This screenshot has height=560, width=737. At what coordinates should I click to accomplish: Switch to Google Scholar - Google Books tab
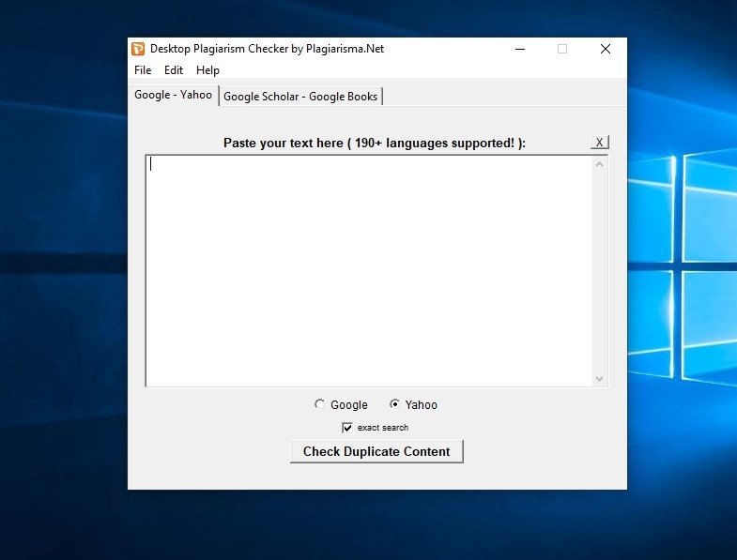pos(300,97)
